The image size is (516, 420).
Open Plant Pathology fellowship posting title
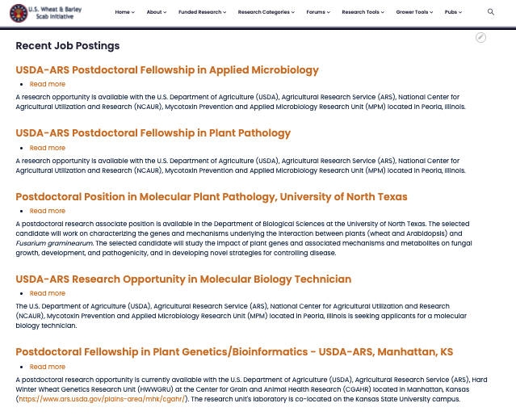[153, 133]
